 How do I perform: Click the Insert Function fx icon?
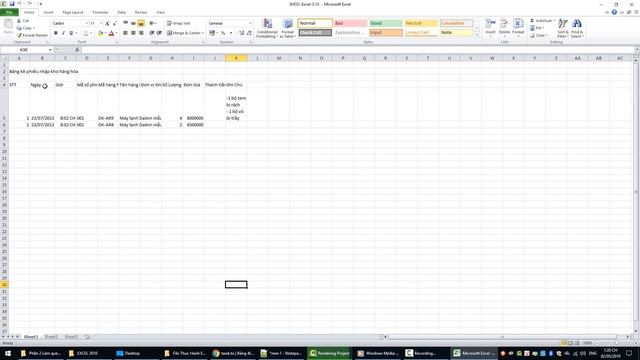coord(77,50)
